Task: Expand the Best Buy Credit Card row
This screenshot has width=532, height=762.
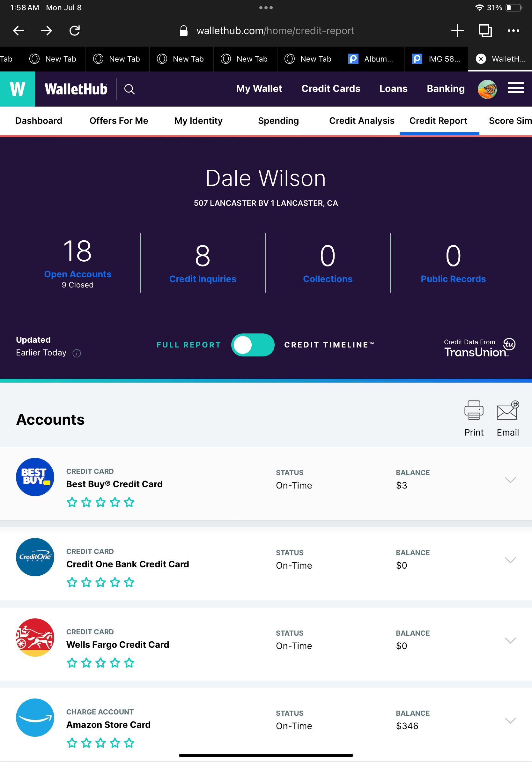Action: pyautogui.click(x=510, y=480)
